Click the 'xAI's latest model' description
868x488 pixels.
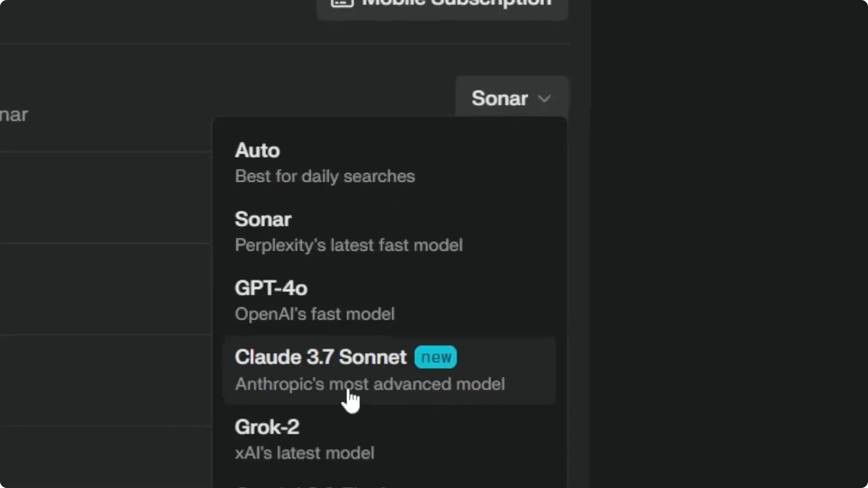click(x=304, y=453)
